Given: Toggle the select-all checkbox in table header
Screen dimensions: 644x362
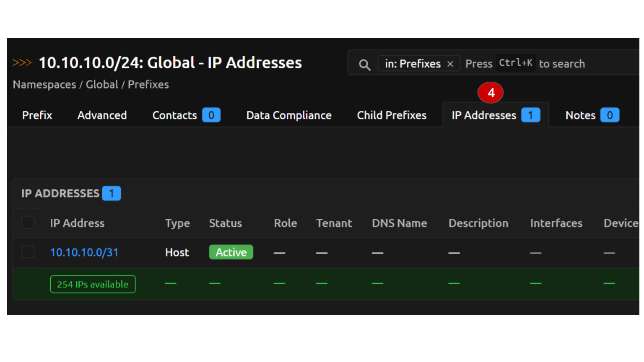Looking at the screenshot, I should (28, 222).
